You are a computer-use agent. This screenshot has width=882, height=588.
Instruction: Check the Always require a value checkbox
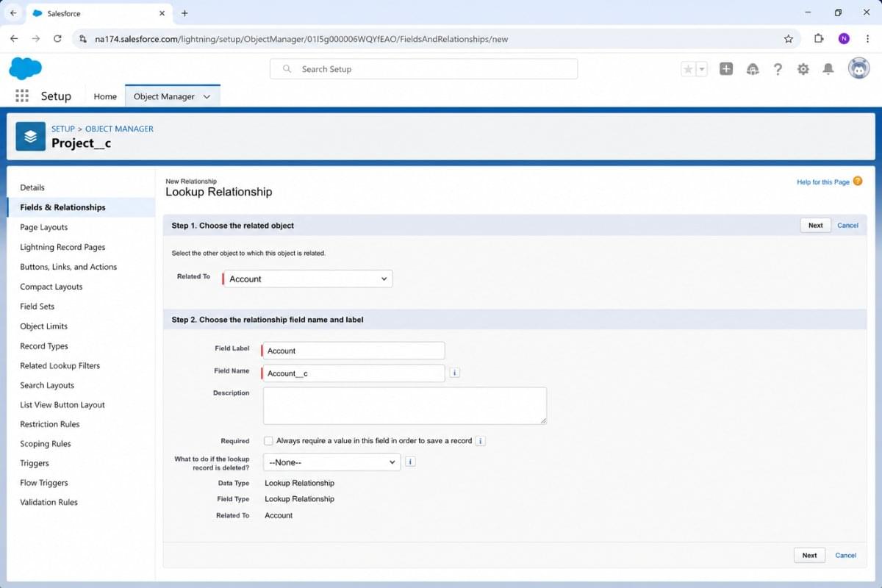268,441
